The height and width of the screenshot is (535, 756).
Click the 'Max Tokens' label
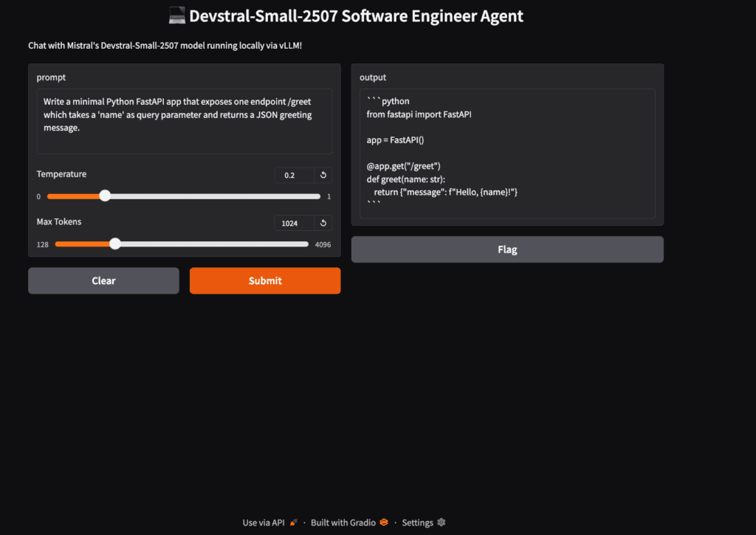coord(59,221)
